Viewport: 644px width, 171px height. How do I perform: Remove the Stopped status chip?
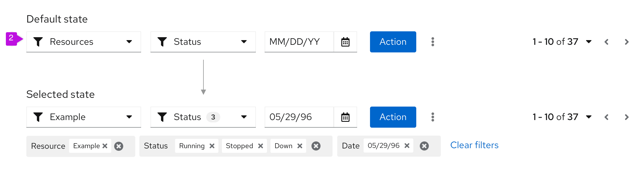pyautogui.click(x=261, y=146)
